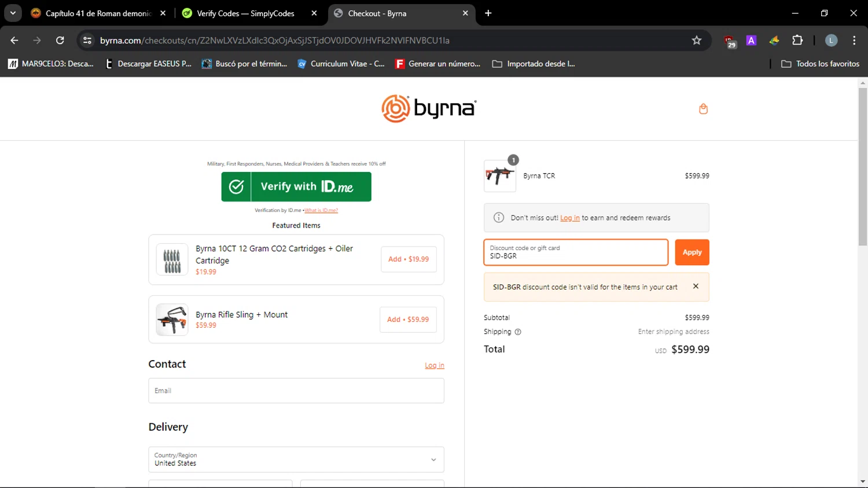Image resolution: width=868 pixels, height=488 pixels.
Task: Click the colorful extension icon
Action: click(x=774, y=41)
